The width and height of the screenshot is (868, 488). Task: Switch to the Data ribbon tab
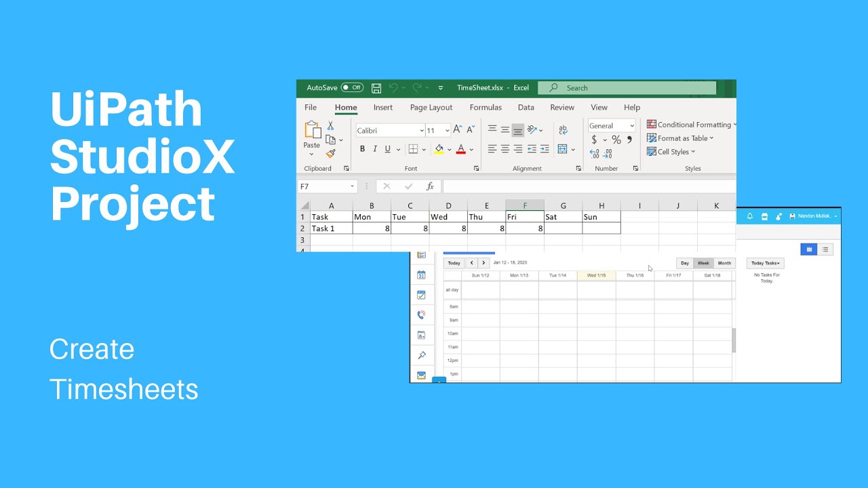tap(526, 107)
